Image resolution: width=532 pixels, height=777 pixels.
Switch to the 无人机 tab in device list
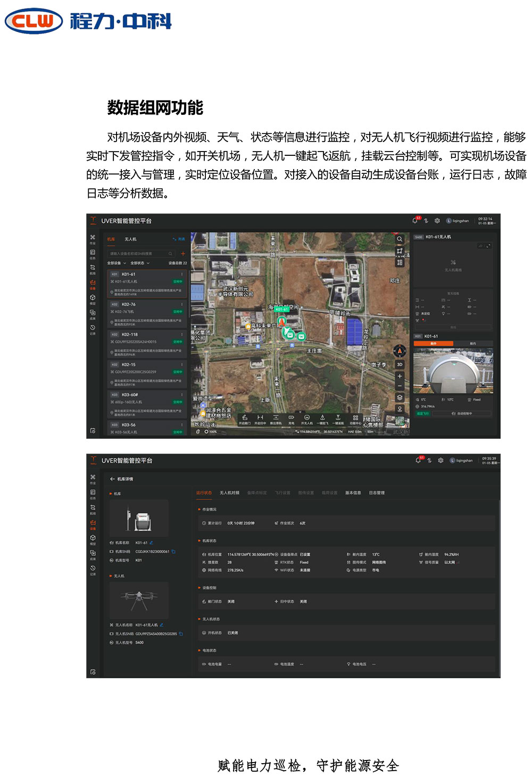coord(130,239)
